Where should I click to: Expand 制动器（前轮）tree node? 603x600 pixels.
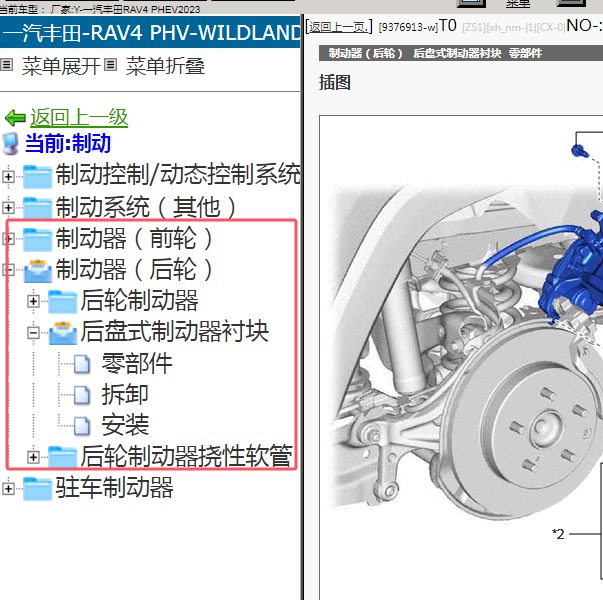pyautogui.click(x=8, y=239)
